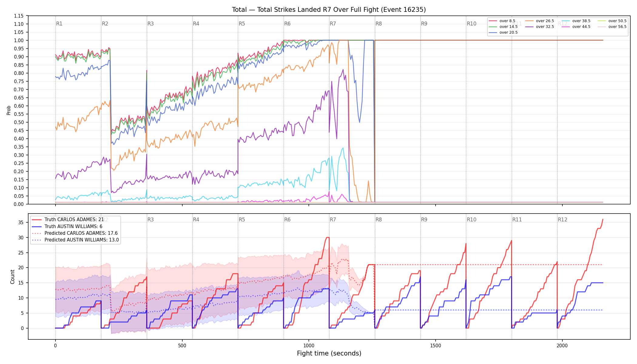Viewport: 637px width, 364px height.
Task: Click the 35 tick on the Count axis
Action: (21, 222)
